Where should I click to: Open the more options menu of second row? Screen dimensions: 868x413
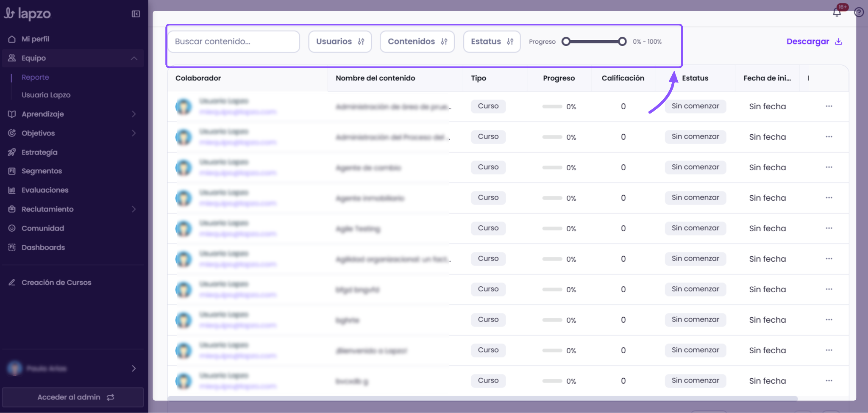(829, 137)
